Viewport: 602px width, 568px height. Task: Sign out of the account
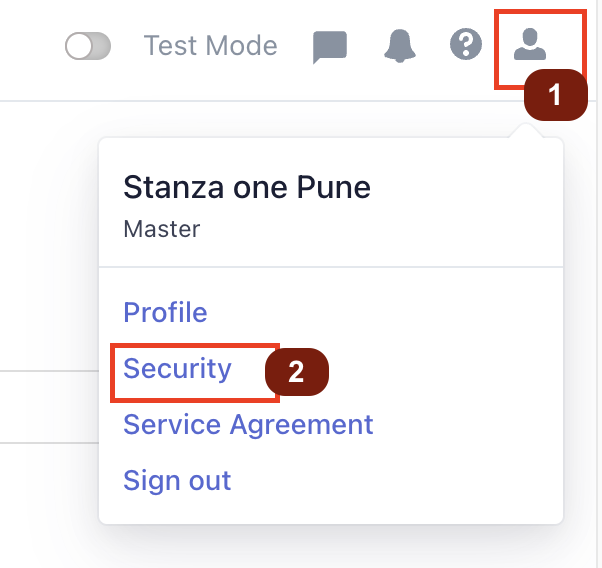coord(177,480)
